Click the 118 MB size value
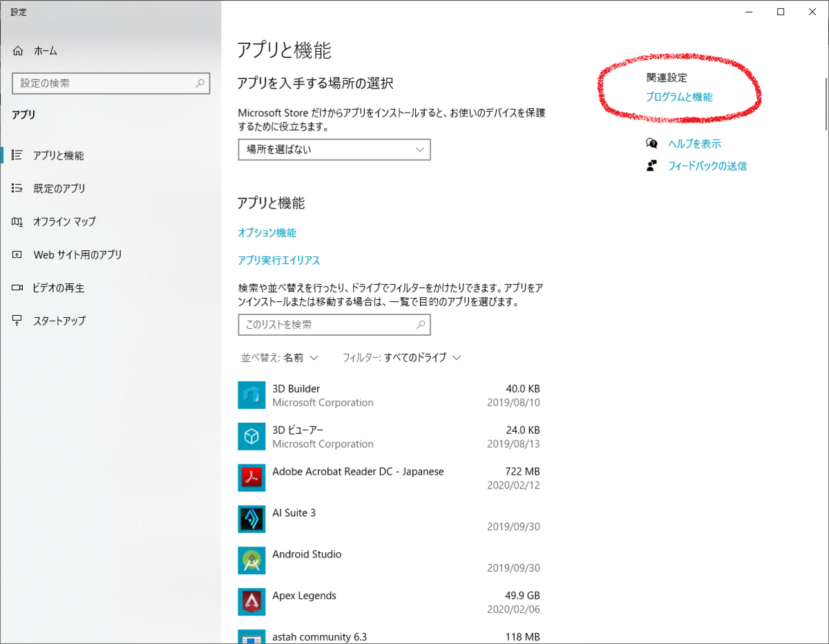 (523, 637)
